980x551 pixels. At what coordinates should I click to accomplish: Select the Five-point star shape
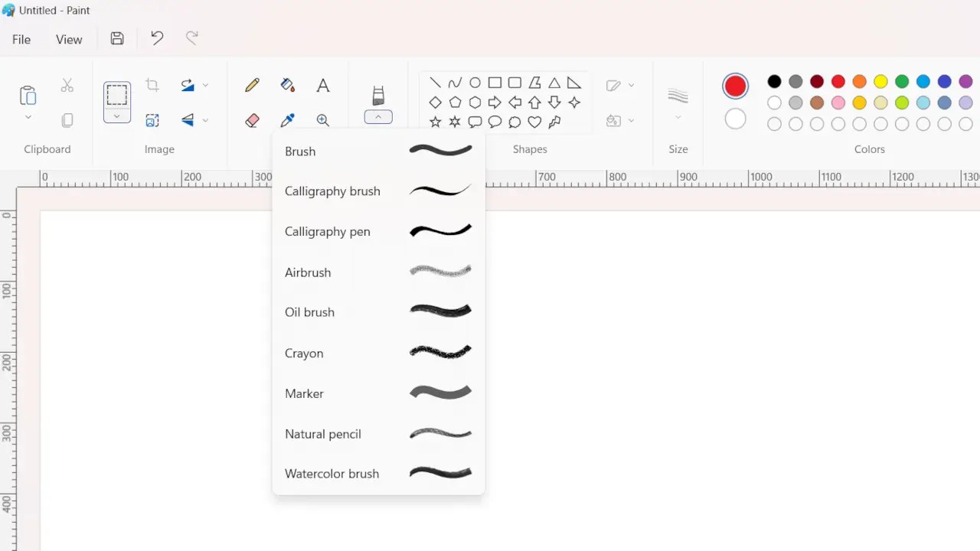(435, 122)
